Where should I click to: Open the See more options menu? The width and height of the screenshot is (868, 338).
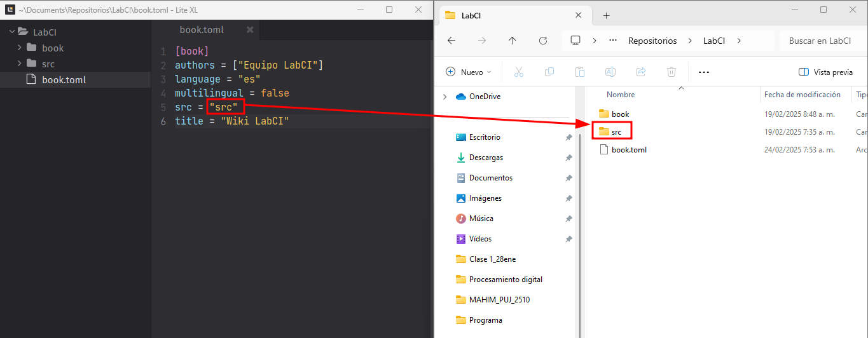[x=703, y=72]
